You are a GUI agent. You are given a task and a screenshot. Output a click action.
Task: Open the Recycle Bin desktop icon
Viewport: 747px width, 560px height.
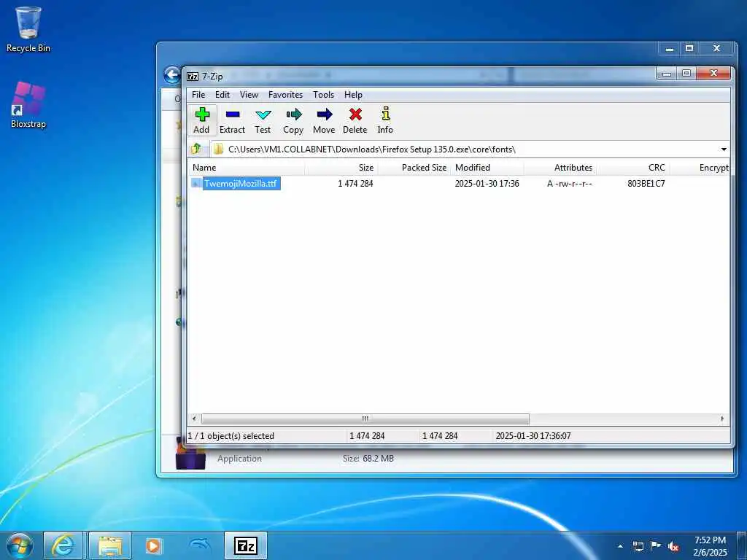click(x=28, y=29)
